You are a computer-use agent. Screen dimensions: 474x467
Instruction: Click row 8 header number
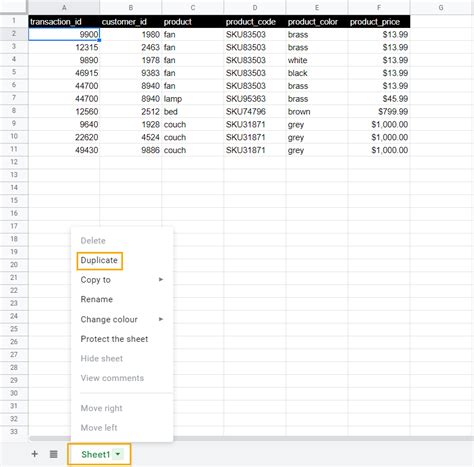(x=14, y=111)
